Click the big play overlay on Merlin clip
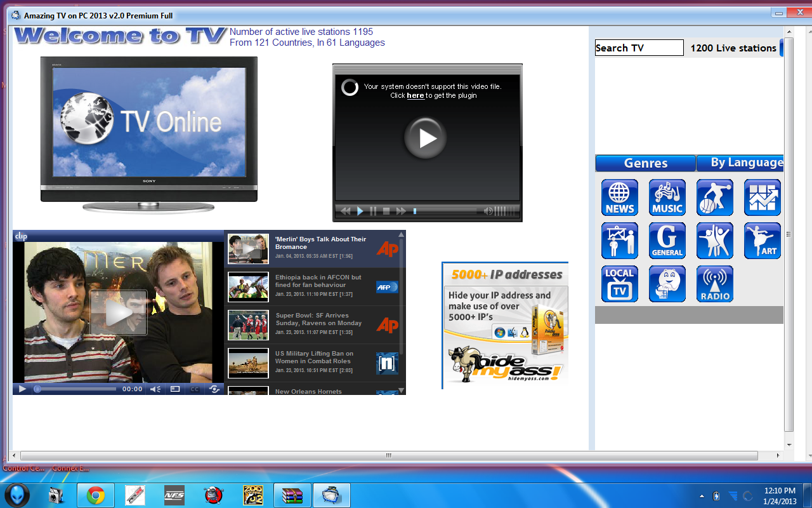Image resolution: width=812 pixels, height=508 pixels. point(119,312)
